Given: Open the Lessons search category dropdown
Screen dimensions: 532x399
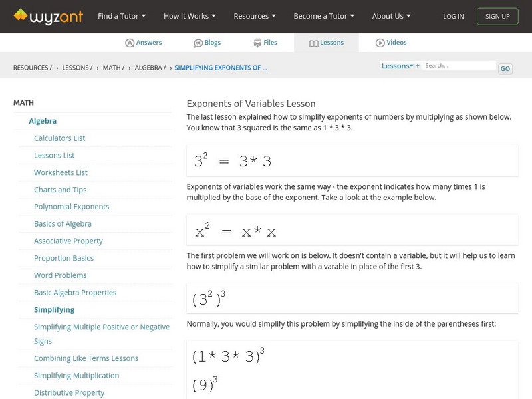Looking at the screenshot, I should click(x=398, y=66).
